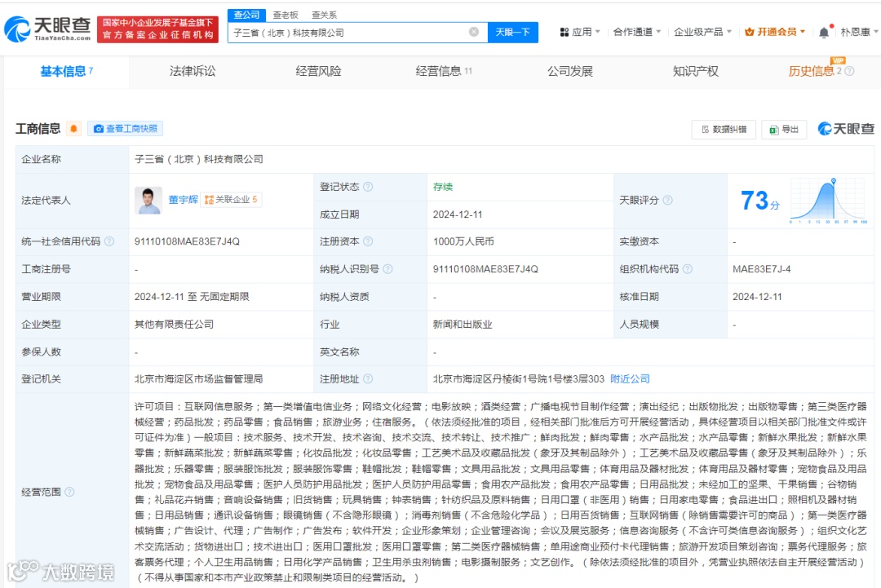The height and width of the screenshot is (588, 881).
Task: Click the 天眼评分 distribution chart
Action: pyautogui.click(x=828, y=201)
